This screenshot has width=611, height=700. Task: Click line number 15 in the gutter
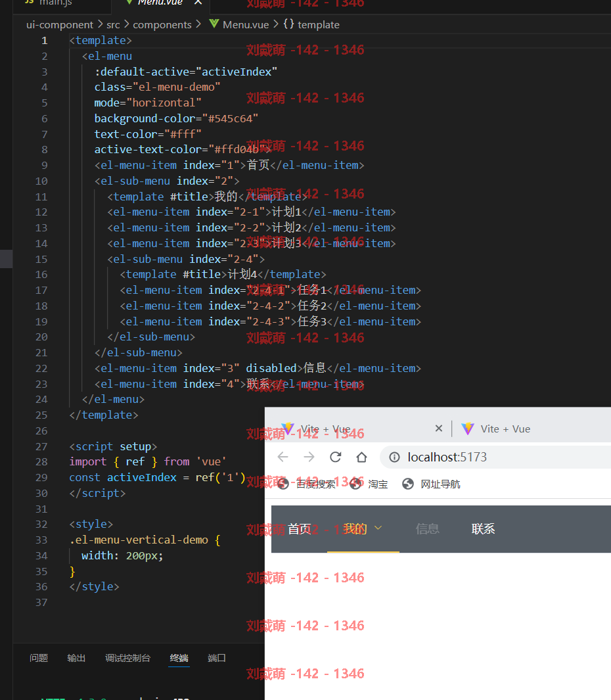[41, 260]
